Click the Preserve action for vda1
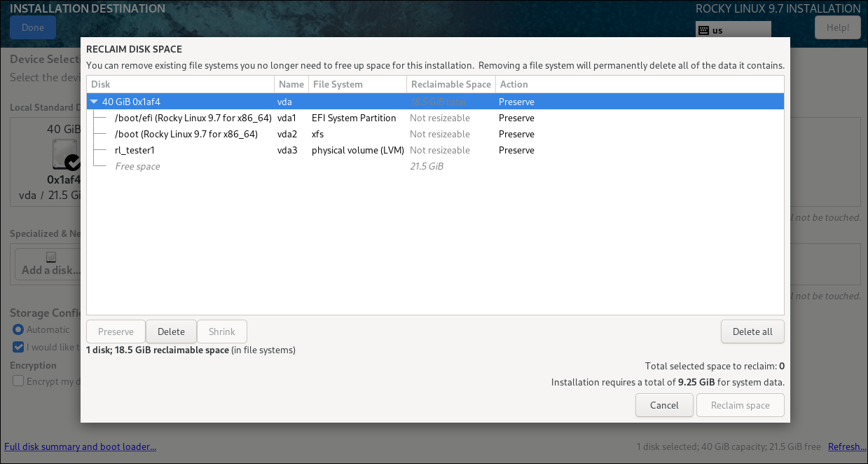Image resolution: width=868 pixels, height=464 pixels. coord(516,118)
